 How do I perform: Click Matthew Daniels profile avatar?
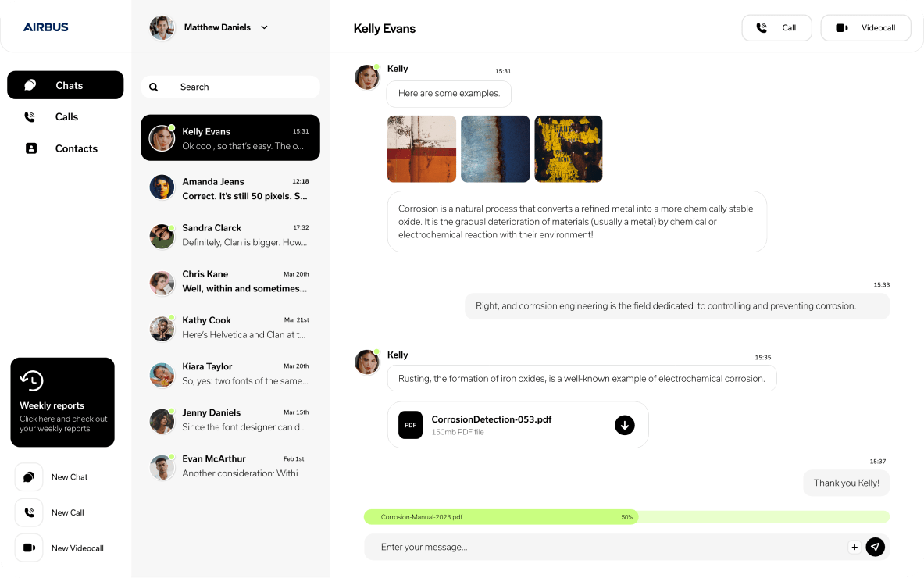pyautogui.click(x=162, y=27)
